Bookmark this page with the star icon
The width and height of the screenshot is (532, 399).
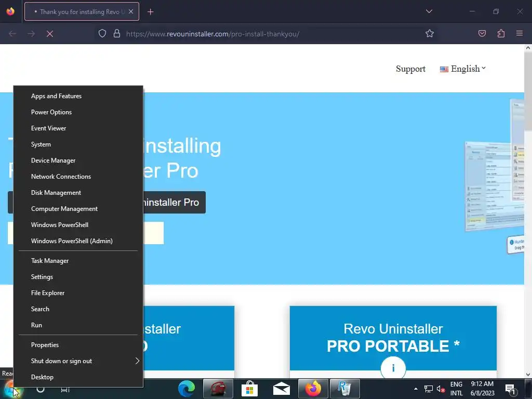[430, 33]
